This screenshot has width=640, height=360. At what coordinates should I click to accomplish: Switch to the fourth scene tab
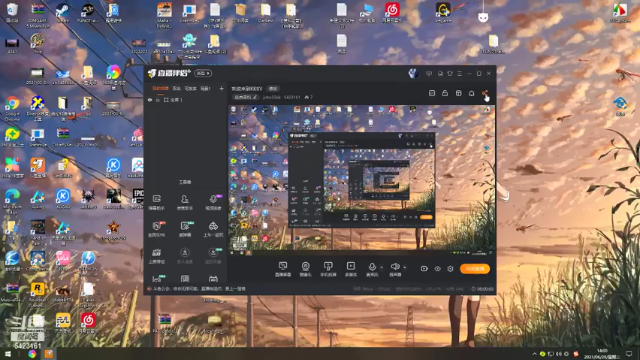click(x=205, y=88)
